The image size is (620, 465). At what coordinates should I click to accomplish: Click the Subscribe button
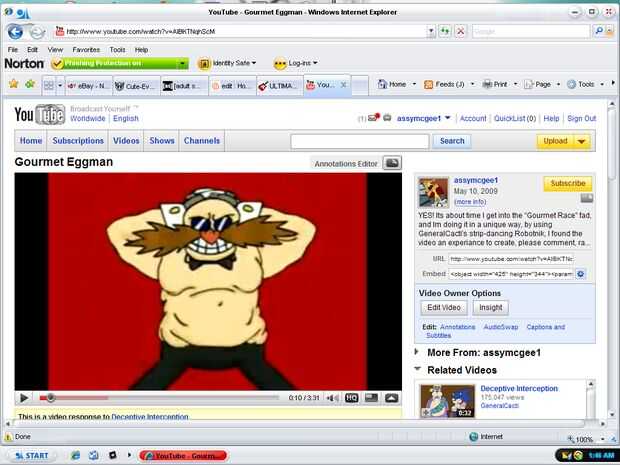tap(568, 183)
